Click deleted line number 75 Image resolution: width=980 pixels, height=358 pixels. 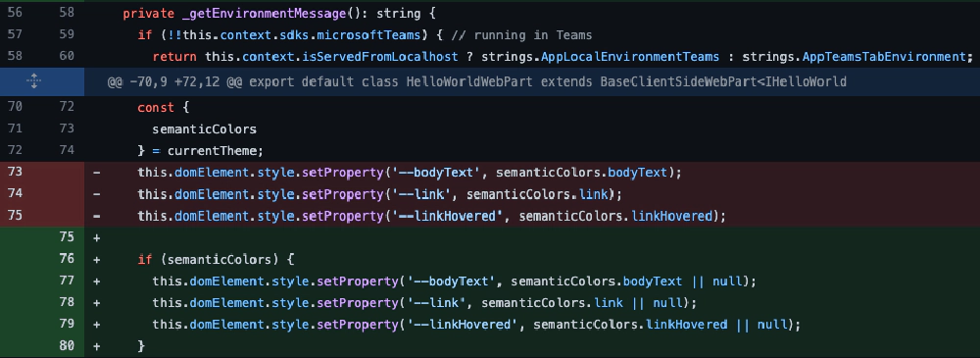coord(15,216)
